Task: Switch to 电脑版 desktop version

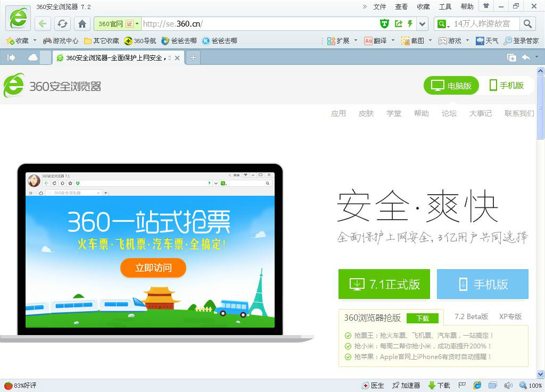Action: (x=451, y=86)
